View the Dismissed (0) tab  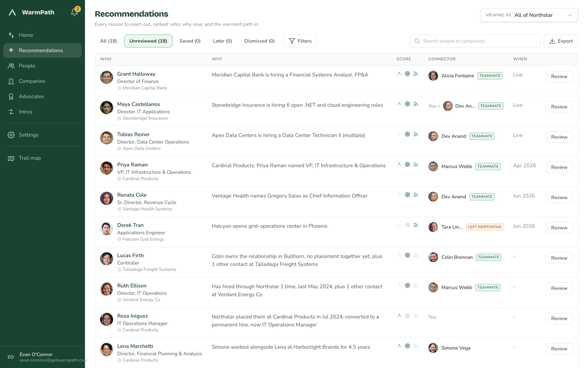pos(259,41)
